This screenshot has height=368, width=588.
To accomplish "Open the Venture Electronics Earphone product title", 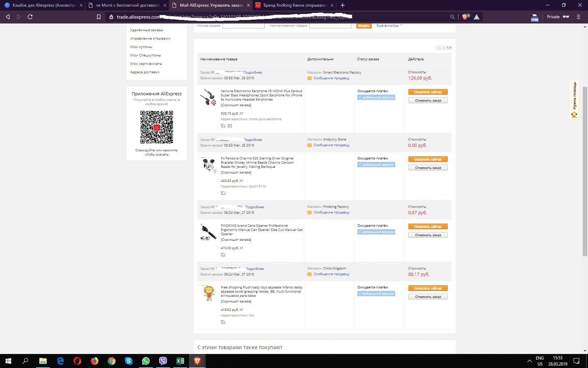I will tap(261, 95).
